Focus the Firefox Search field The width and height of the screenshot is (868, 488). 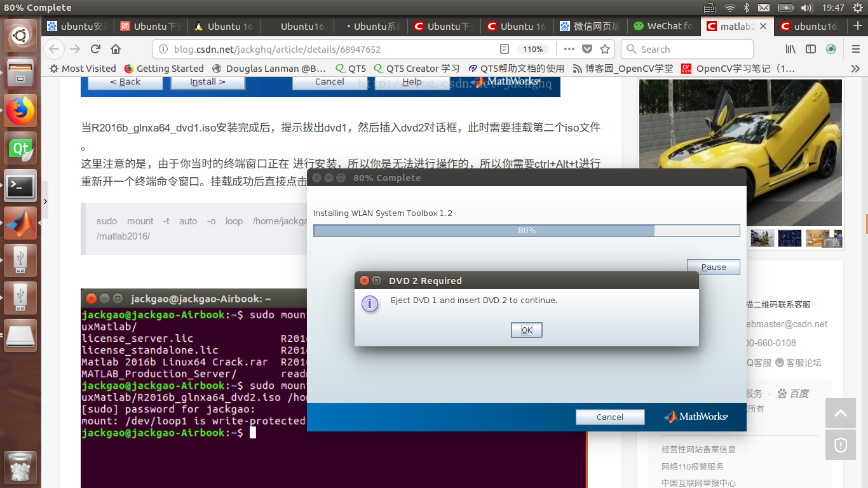pyautogui.click(x=687, y=49)
